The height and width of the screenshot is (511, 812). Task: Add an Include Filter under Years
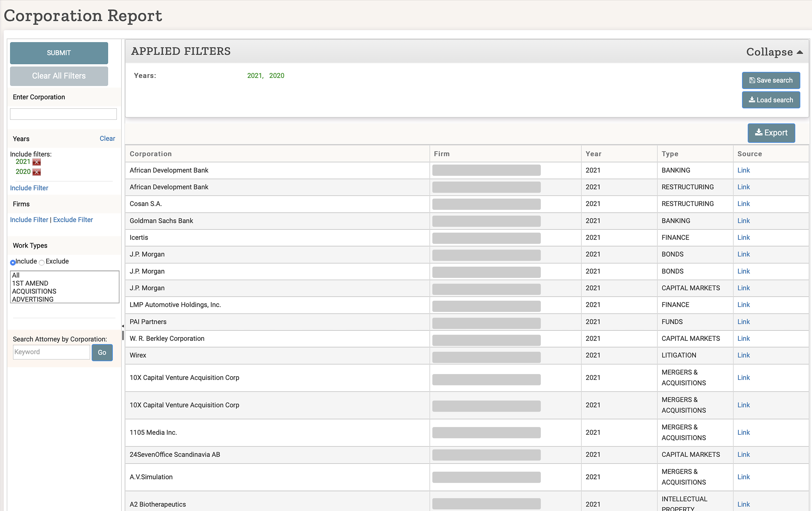click(29, 188)
